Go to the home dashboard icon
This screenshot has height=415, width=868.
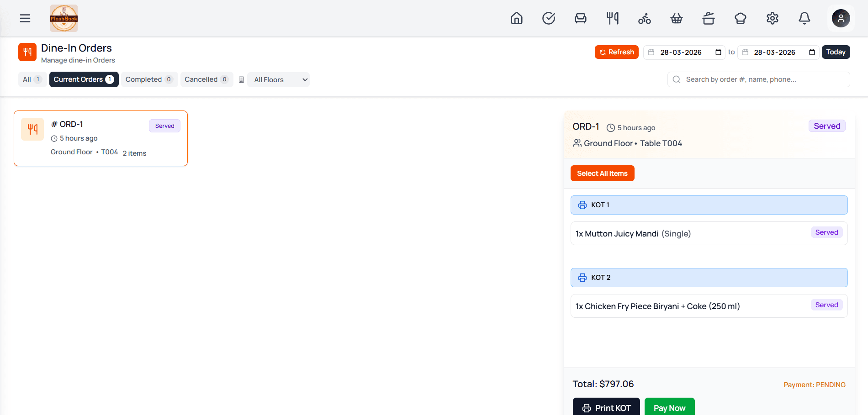tap(517, 18)
